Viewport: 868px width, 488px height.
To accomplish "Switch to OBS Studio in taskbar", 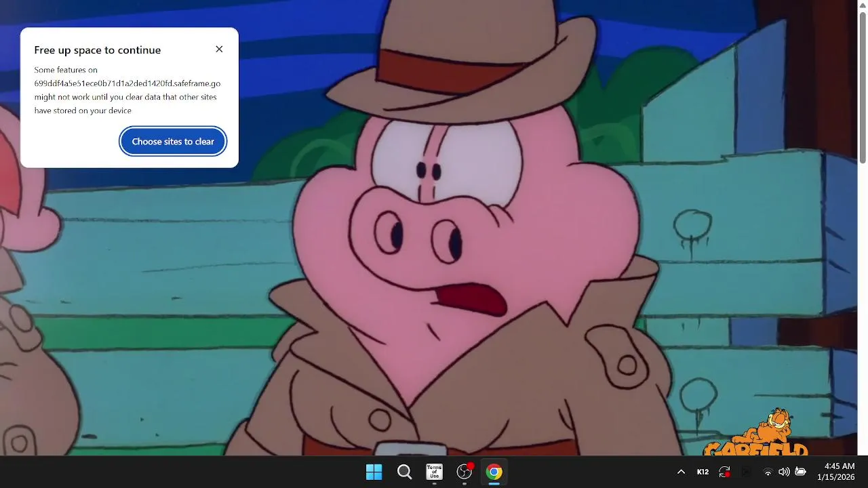I will coord(465,472).
